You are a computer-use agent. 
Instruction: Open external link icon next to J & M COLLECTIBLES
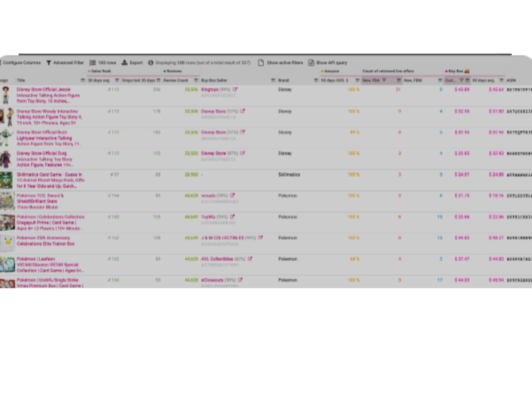point(260,238)
